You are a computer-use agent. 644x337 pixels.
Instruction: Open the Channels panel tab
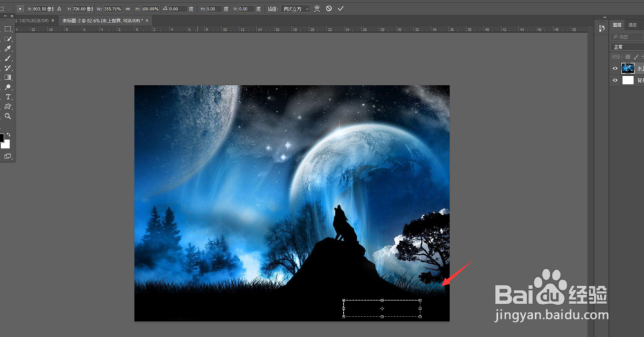[632, 25]
